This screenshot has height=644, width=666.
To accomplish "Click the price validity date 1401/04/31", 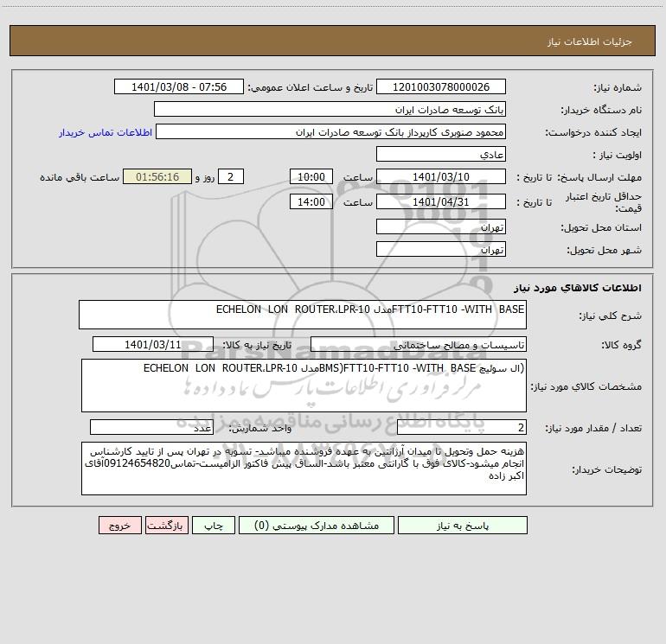I will coord(441,201).
